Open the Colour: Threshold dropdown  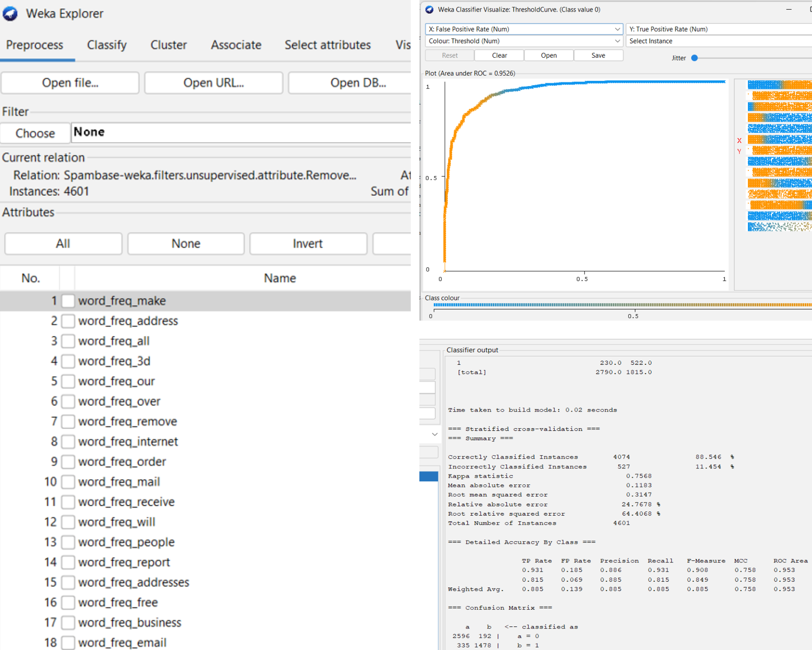(x=524, y=41)
